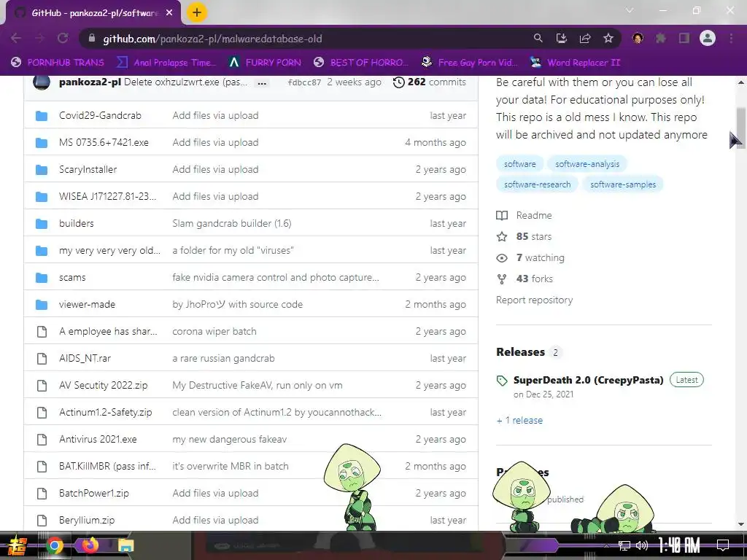
Task: Click the network tray icon
Action: [624, 545]
